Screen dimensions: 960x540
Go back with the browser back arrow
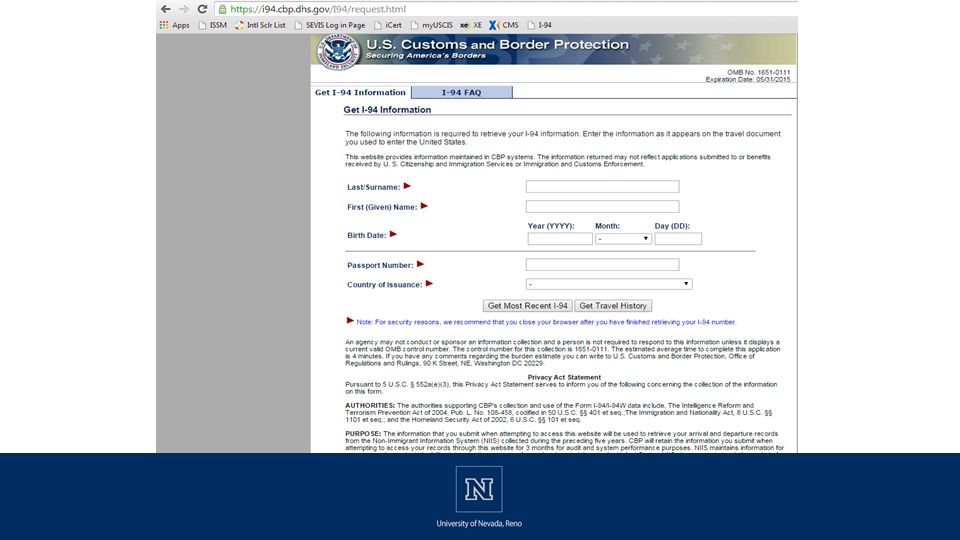pos(165,9)
